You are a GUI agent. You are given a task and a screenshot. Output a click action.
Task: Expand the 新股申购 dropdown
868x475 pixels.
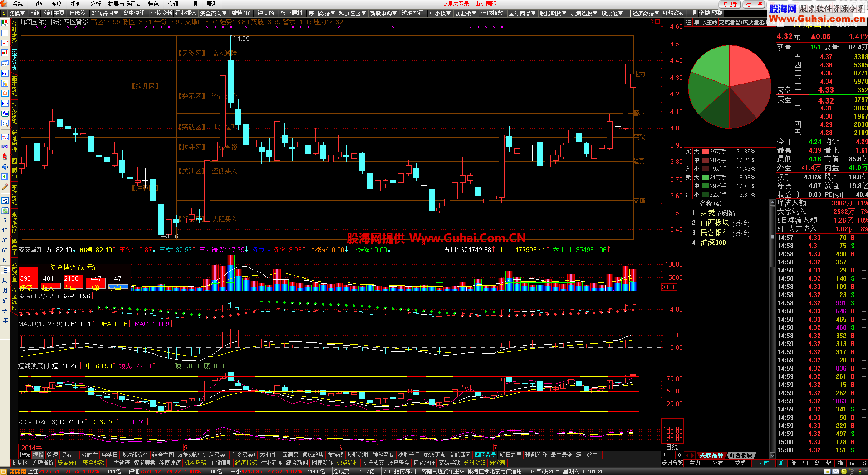(x=383, y=14)
